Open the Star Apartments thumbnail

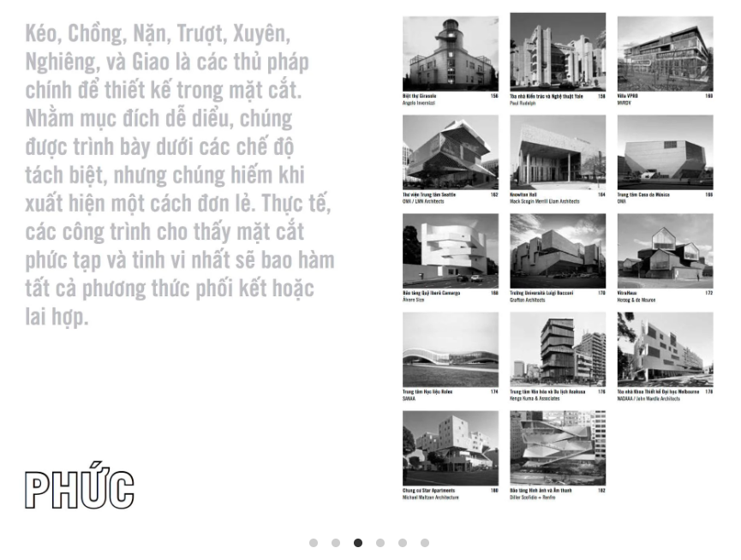tap(451, 448)
